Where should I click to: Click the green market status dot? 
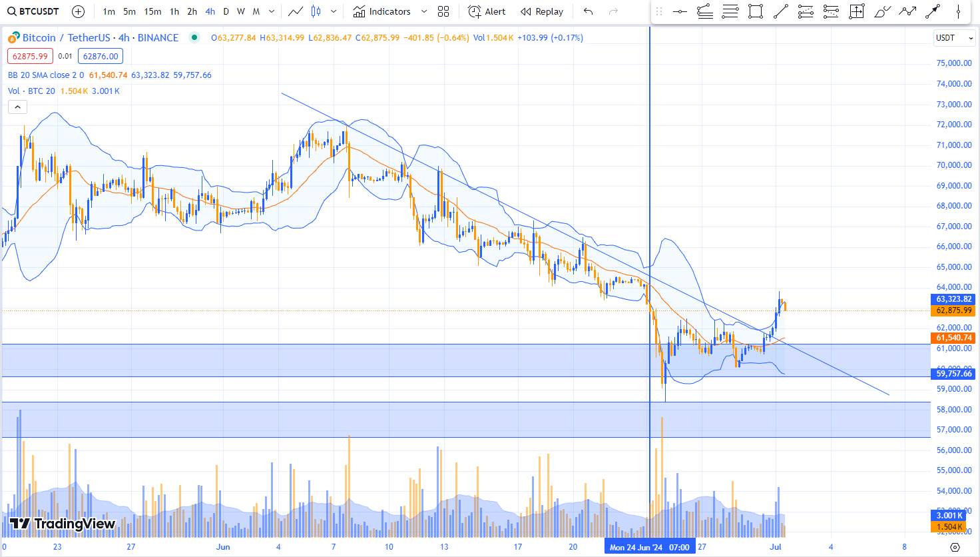(194, 38)
